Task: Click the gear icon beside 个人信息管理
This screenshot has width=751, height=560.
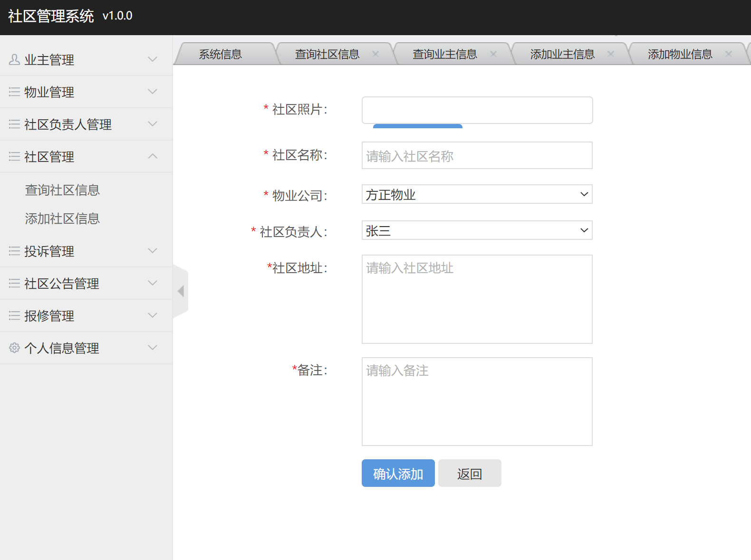Action: tap(14, 348)
